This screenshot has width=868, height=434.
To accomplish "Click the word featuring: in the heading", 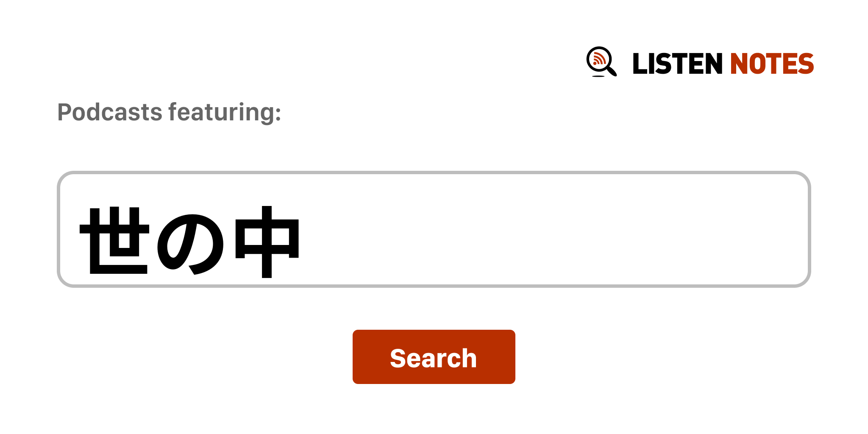I will [x=225, y=113].
